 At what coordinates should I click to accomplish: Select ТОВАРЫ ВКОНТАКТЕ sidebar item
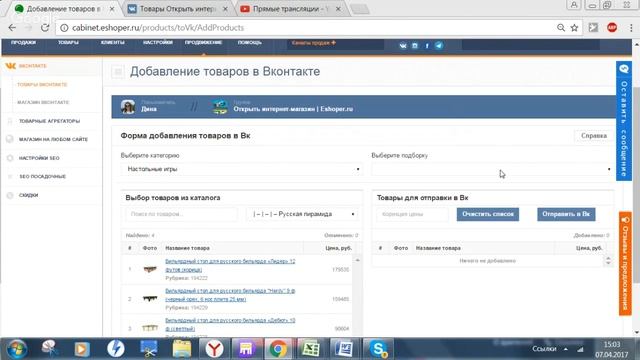(42, 84)
